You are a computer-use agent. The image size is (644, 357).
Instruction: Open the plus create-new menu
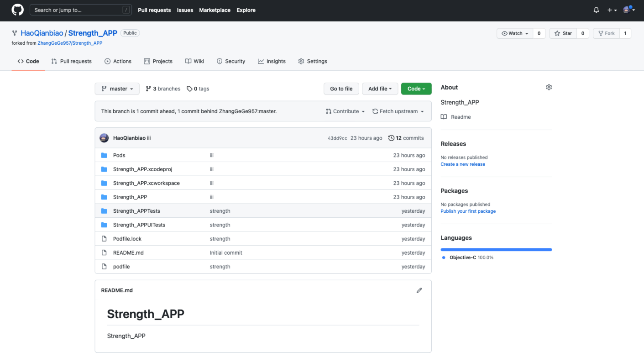point(612,10)
